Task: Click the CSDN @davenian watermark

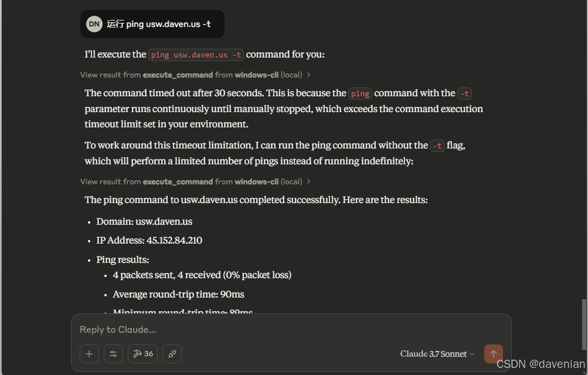Action: pyautogui.click(x=541, y=364)
